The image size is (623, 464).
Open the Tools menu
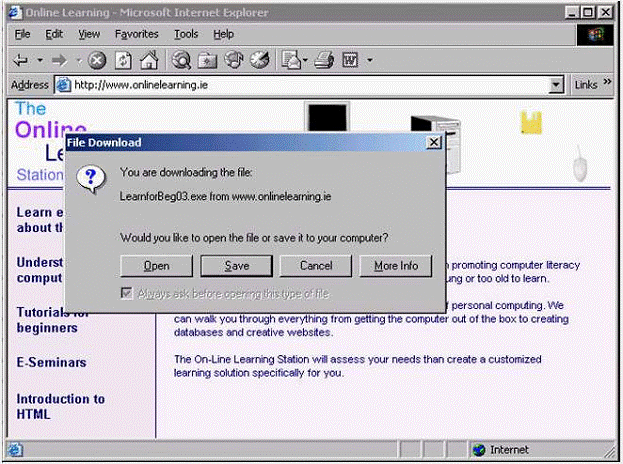(187, 34)
